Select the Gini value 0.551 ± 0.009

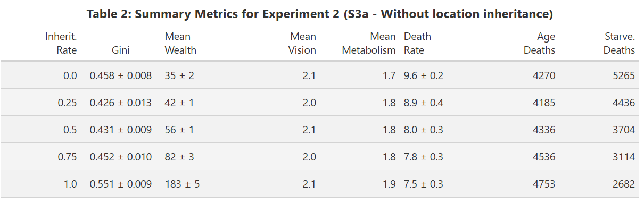click(121, 184)
